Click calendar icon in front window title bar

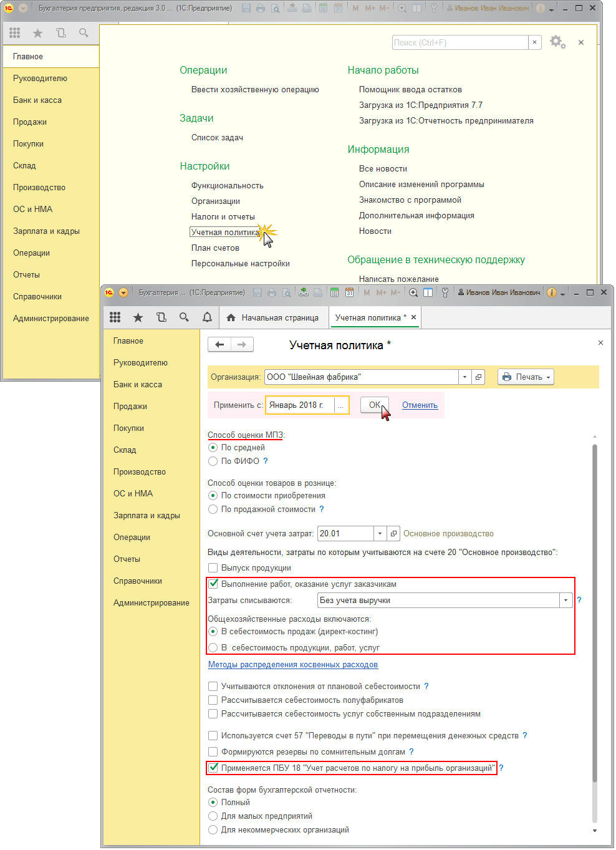[349, 292]
